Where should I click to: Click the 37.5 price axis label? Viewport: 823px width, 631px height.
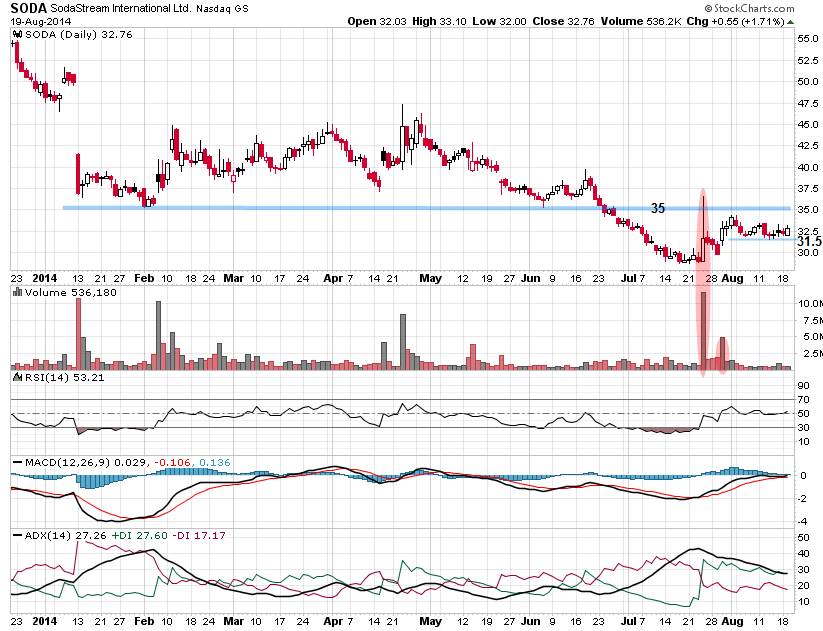(808, 188)
